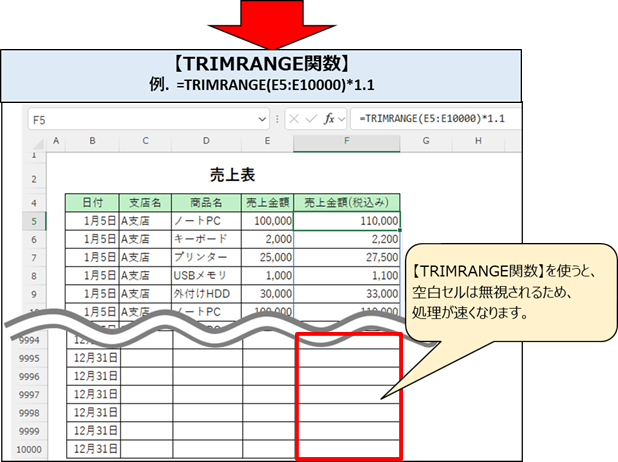Select column B header
Viewport: 618px width, 462px height.
click(92, 142)
